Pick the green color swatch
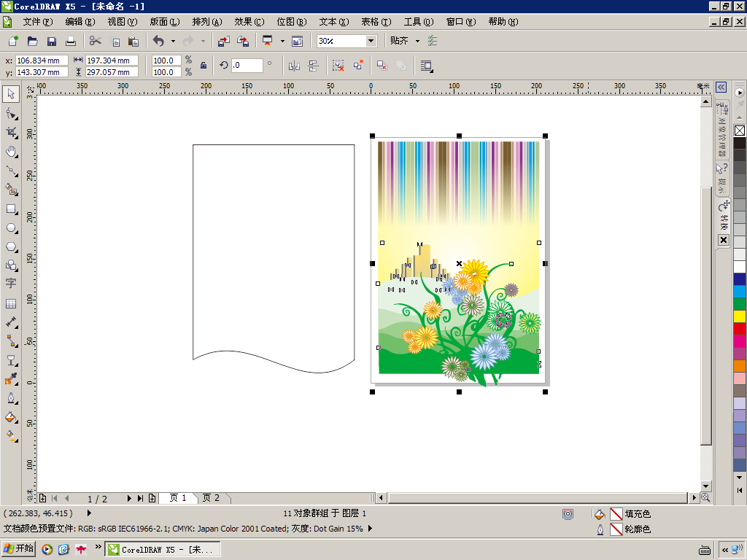 click(740, 303)
